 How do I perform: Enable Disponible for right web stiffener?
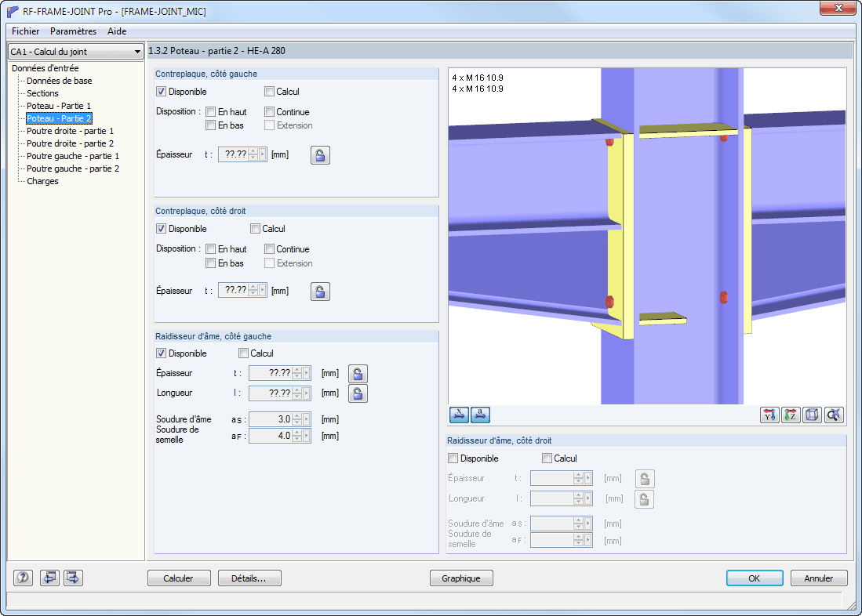pos(453,458)
